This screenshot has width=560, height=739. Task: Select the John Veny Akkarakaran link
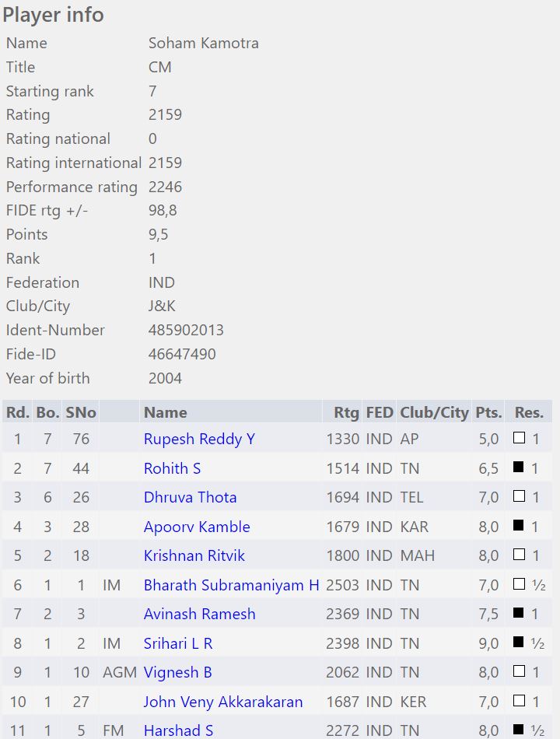pyautogui.click(x=222, y=702)
